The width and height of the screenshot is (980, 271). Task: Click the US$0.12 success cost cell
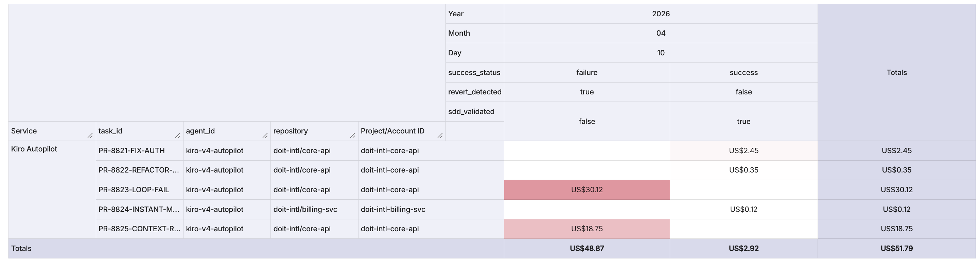pyautogui.click(x=744, y=210)
